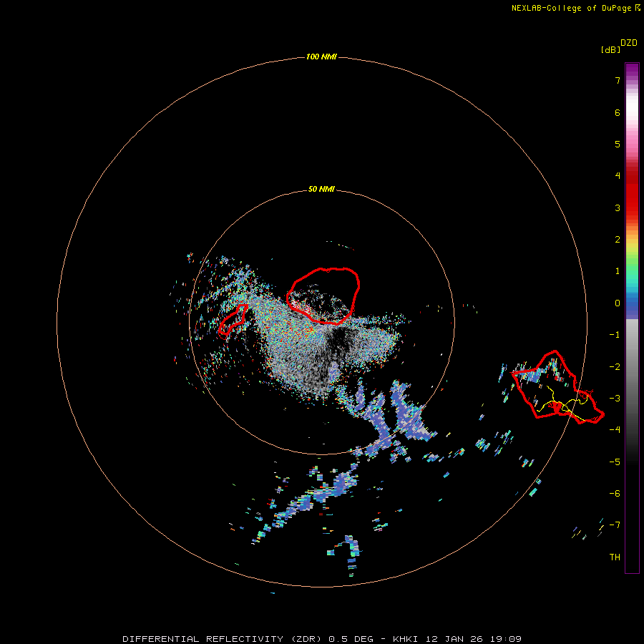Screen dimensions: 644x644
Task: Click the Differential Reflectivity title caption at bottom
Action: click(x=322, y=639)
